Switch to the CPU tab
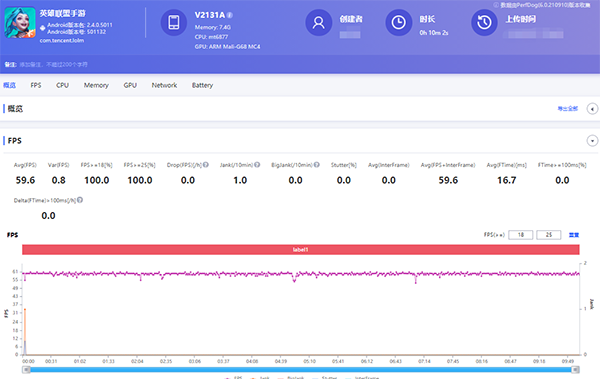The width and height of the screenshot is (600, 379). pyautogui.click(x=62, y=85)
